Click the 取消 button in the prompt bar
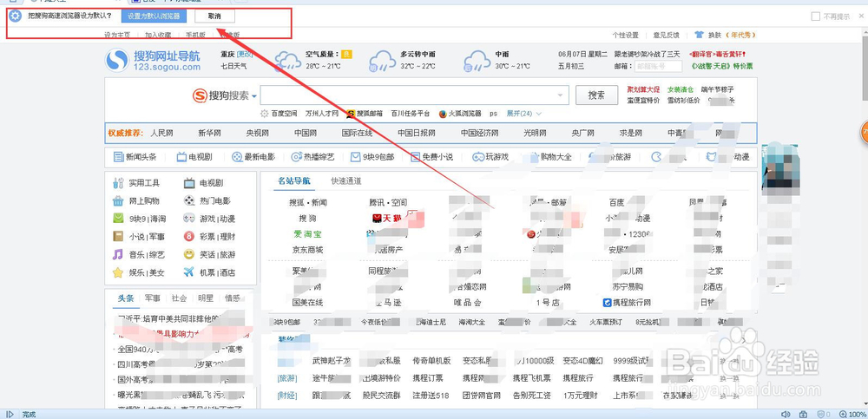The height and width of the screenshot is (419, 868). 214,16
